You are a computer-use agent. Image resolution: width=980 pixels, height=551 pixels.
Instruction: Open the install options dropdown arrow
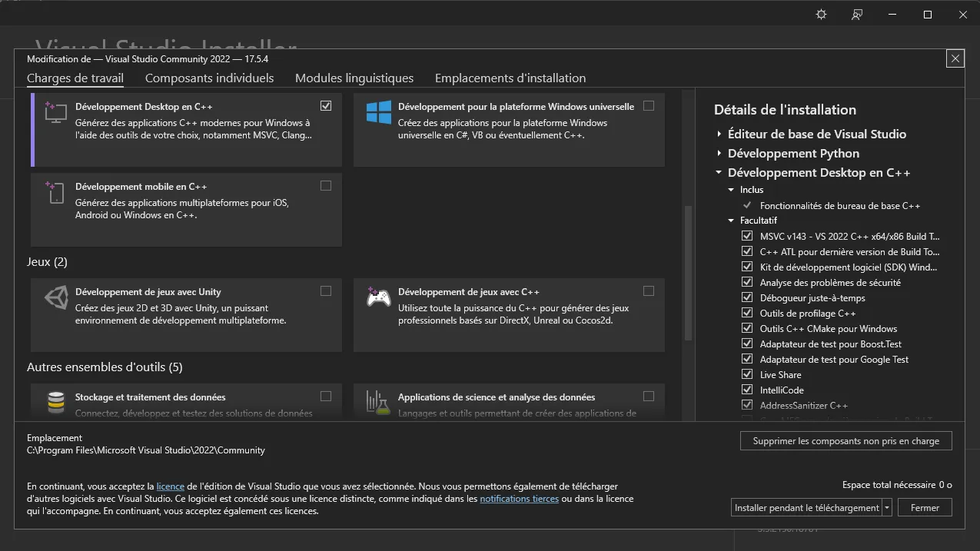coord(886,507)
